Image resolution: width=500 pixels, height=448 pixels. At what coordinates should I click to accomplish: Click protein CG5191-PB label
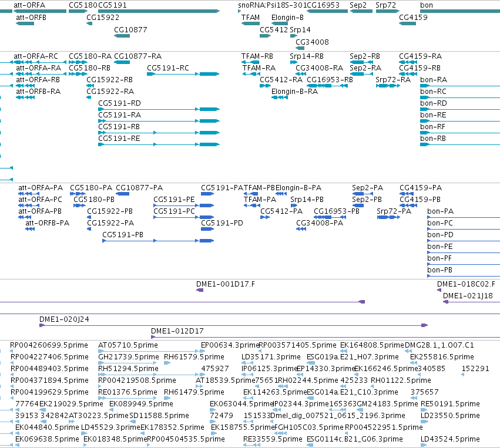[122, 235]
